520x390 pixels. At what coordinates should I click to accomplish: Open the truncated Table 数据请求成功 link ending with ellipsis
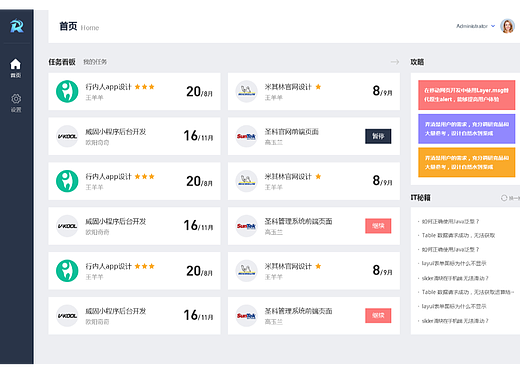pos(468,292)
